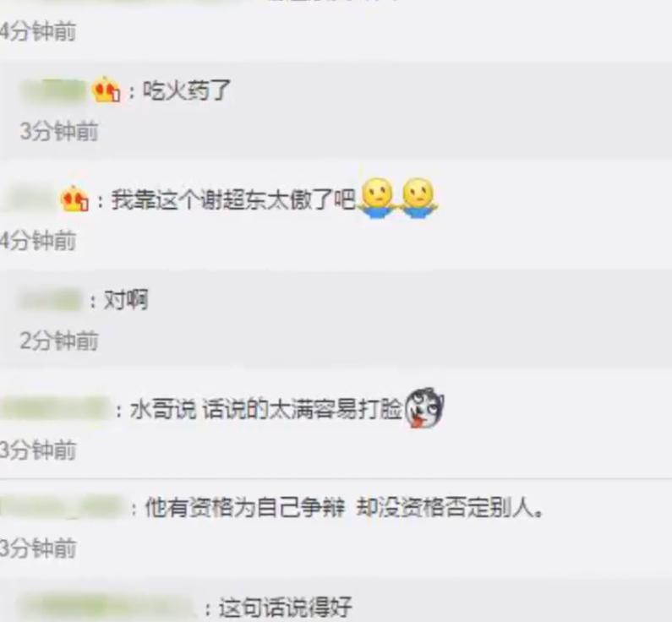Click first shrug emoji after 太傲了吧
The height and width of the screenshot is (622, 672).
click(x=377, y=198)
